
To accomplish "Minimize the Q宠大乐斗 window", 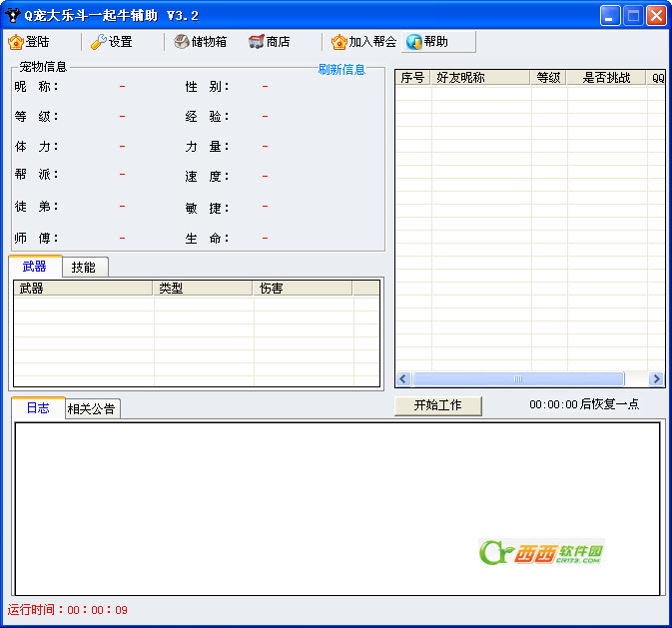I will pyautogui.click(x=610, y=16).
